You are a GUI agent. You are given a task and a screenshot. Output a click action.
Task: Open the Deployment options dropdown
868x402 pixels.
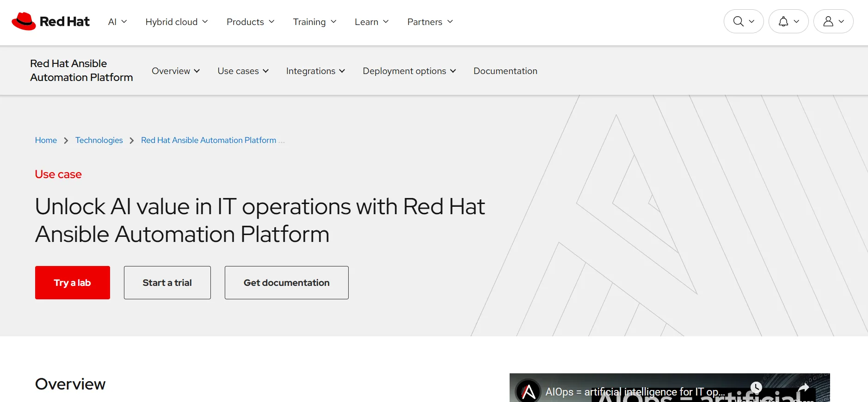409,71
